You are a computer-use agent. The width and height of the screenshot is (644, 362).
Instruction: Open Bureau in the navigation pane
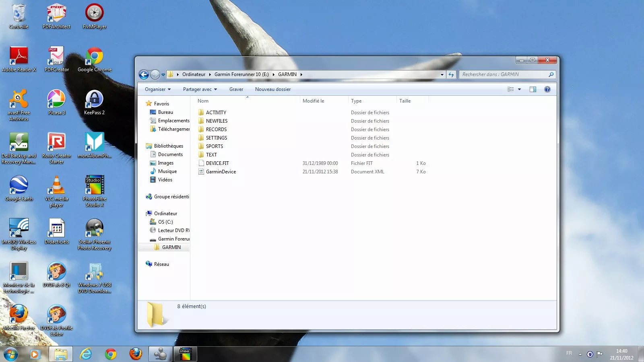point(165,112)
